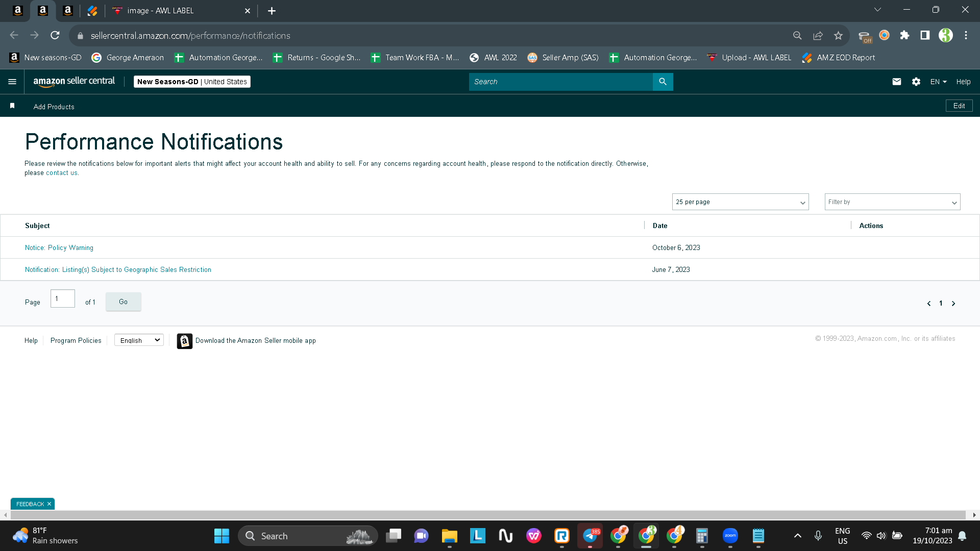Open the Filter by dropdown
The height and width of the screenshot is (551, 980).
point(892,202)
